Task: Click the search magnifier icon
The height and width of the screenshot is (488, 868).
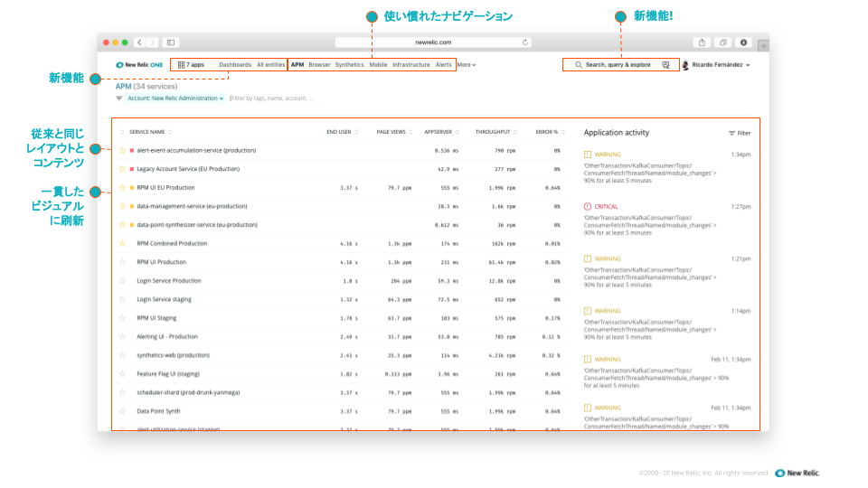Action: coord(579,65)
